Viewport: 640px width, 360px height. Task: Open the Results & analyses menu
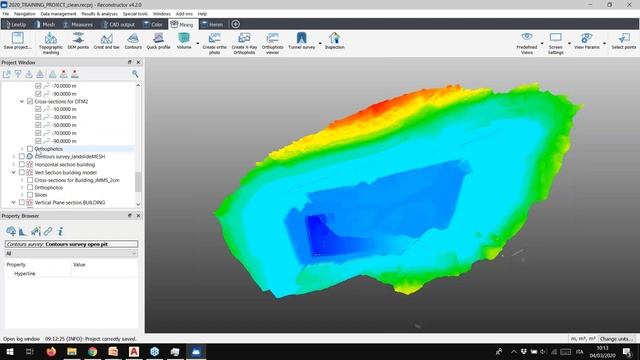coord(100,14)
